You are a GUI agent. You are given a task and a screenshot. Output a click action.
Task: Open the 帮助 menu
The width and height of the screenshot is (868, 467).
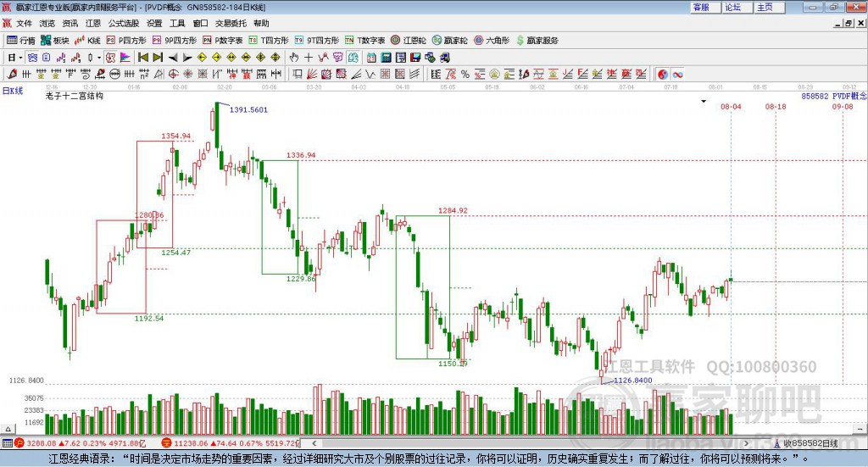pos(261,23)
